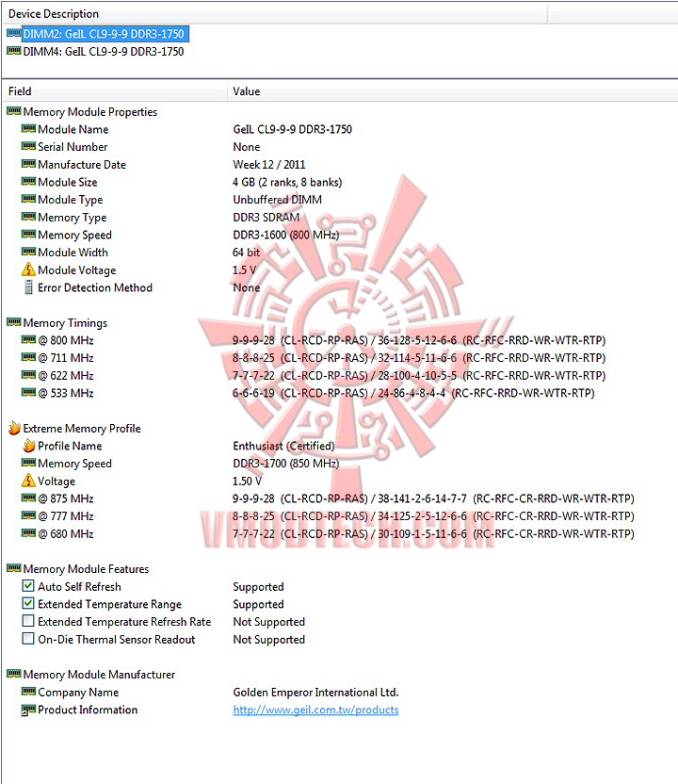Screen dimensions: 678x784
Task: Select the 'Enthusiast (Certified)' profile value
Action: pos(283,446)
